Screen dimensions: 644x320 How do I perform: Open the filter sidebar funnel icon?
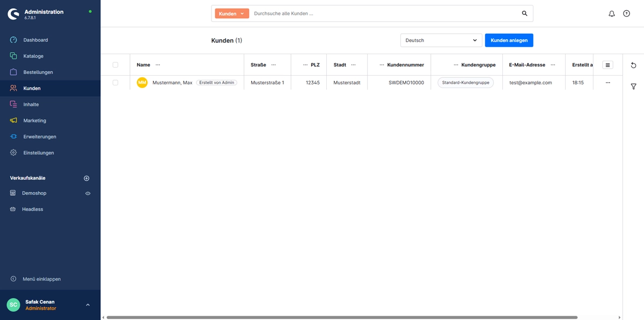coord(633,86)
